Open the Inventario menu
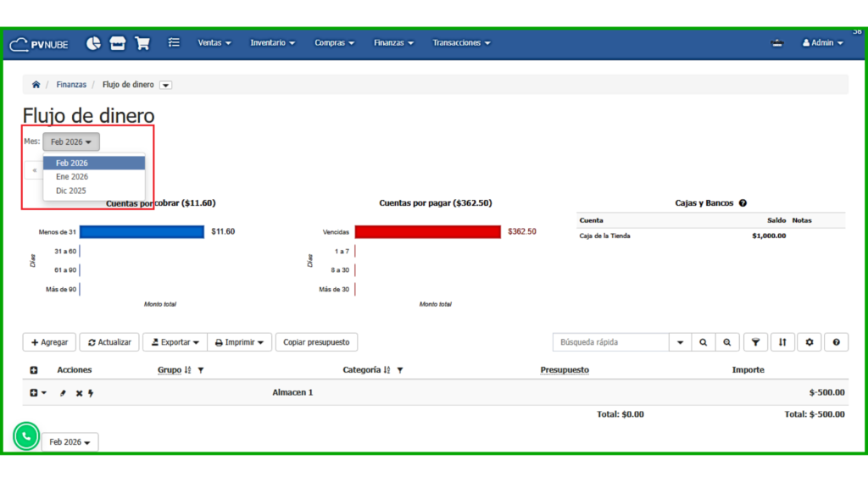868x488 pixels. click(x=272, y=43)
